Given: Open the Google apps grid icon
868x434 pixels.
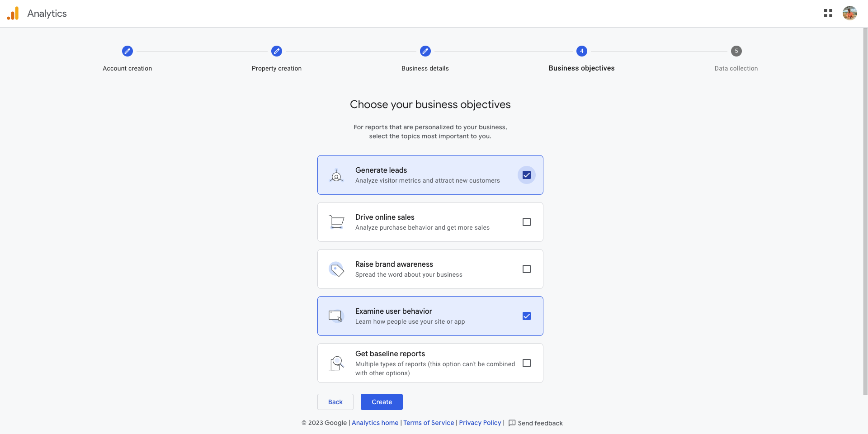Looking at the screenshot, I should 828,14.
